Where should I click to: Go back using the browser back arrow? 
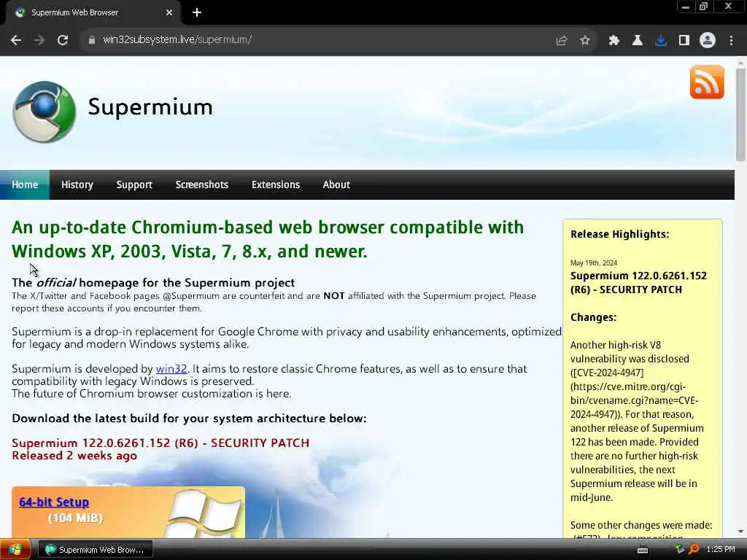point(16,40)
